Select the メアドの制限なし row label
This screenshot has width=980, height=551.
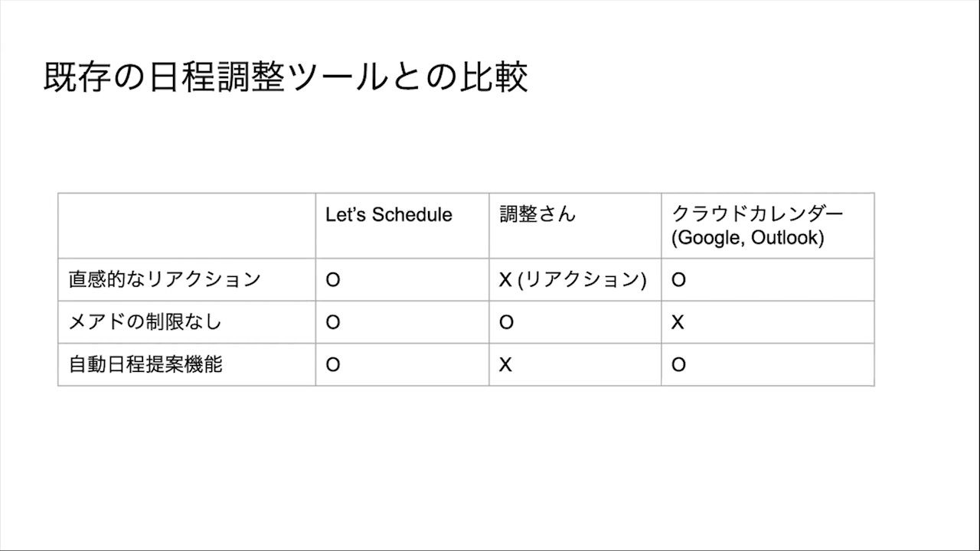tap(145, 322)
